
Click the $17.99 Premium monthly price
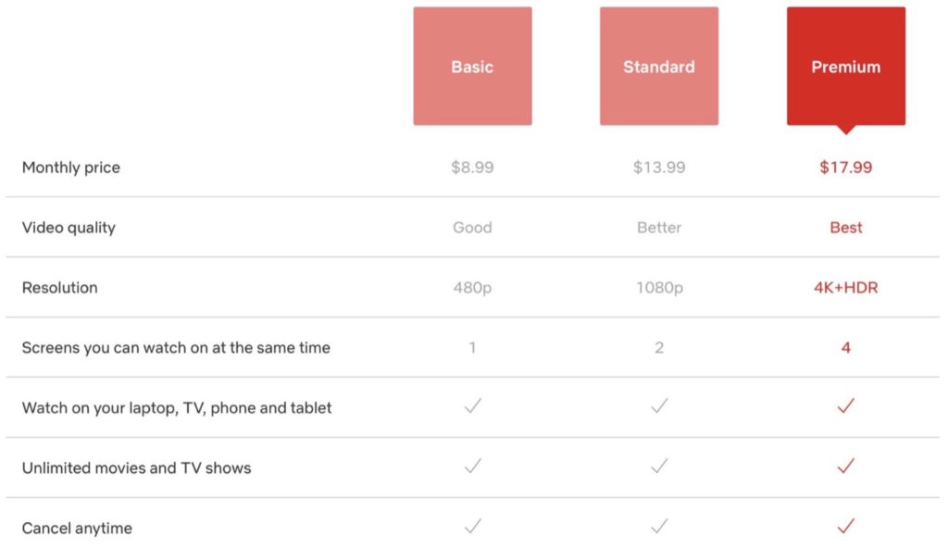tap(845, 168)
